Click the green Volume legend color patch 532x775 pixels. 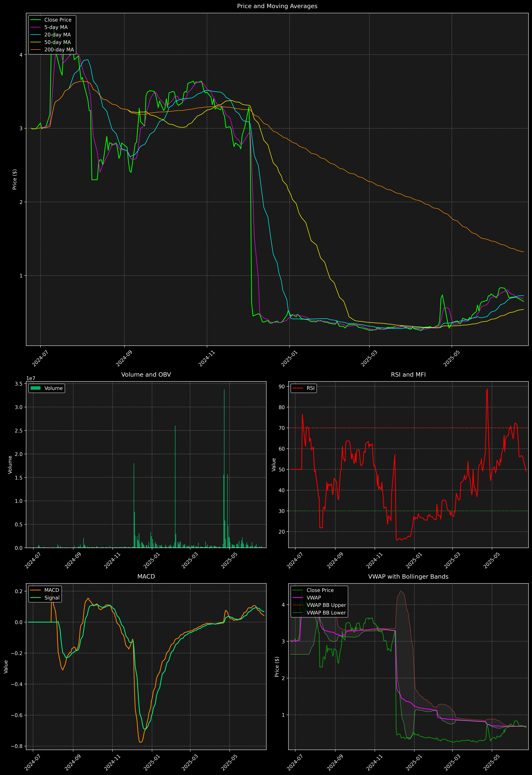pos(35,388)
